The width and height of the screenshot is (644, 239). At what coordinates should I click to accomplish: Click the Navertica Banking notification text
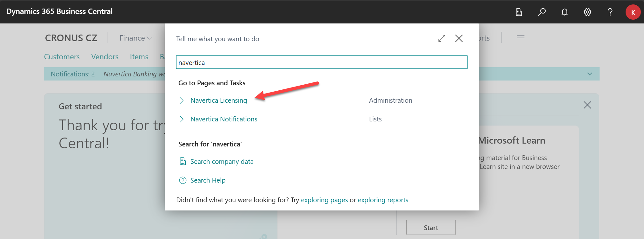(x=134, y=74)
